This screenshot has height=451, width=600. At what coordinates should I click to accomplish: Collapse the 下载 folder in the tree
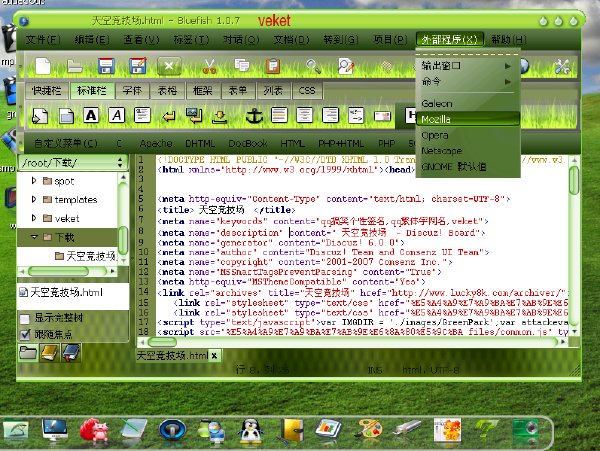coord(34,237)
